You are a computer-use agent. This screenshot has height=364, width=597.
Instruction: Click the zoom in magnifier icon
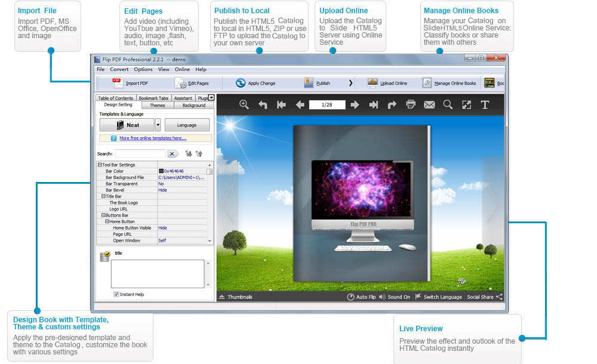(x=244, y=104)
